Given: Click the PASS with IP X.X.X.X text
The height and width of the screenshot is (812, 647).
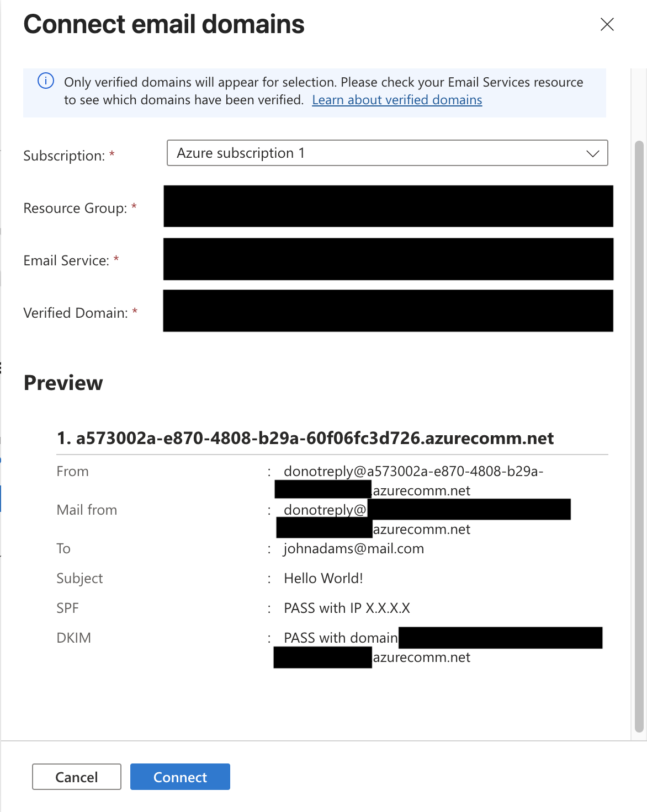Looking at the screenshot, I should pos(347,608).
